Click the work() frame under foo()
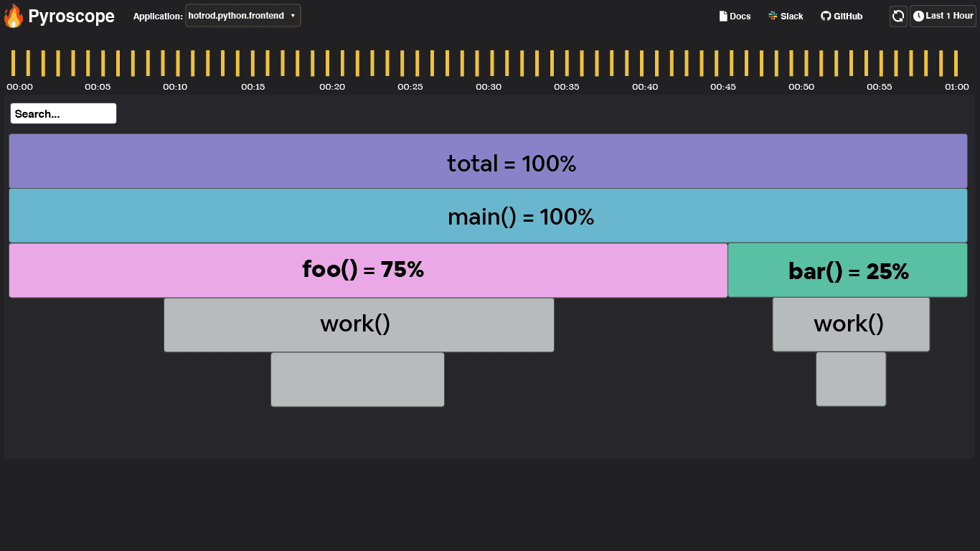The width and height of the screenshot is (980, 551). click(359, 324)
